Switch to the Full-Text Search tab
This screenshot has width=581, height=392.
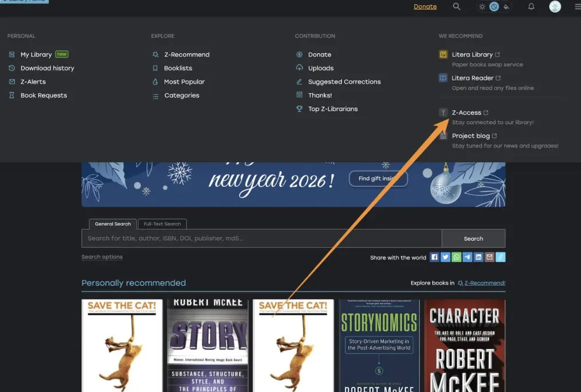tap(162, 224)
